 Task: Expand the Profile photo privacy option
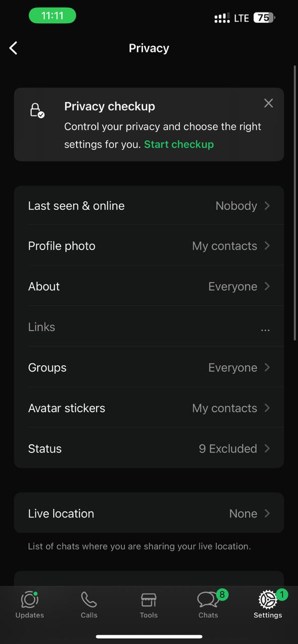click(149, 246)
